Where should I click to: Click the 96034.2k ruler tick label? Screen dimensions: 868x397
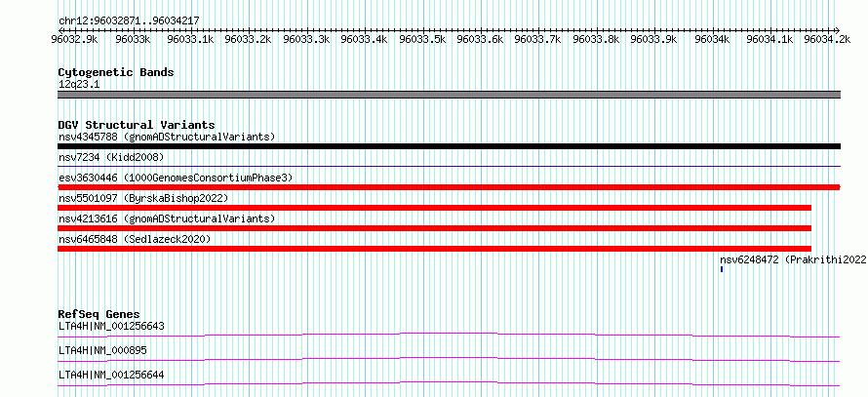(828, 39)
